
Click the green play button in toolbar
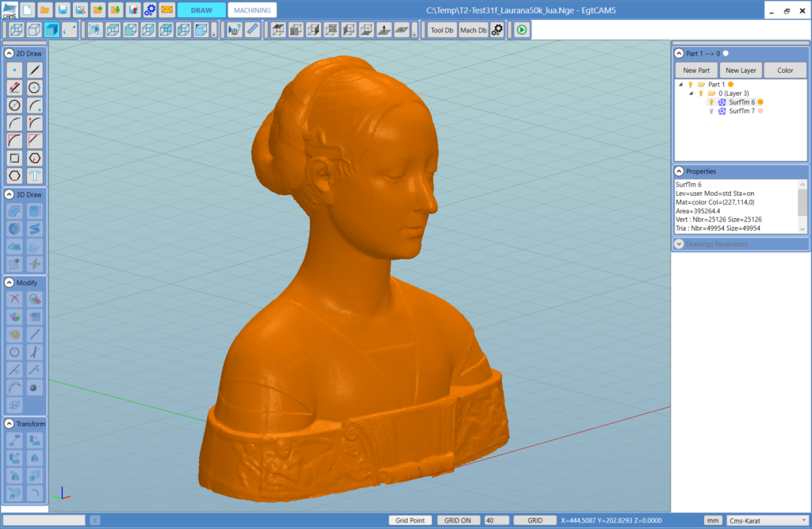(522, 30)
